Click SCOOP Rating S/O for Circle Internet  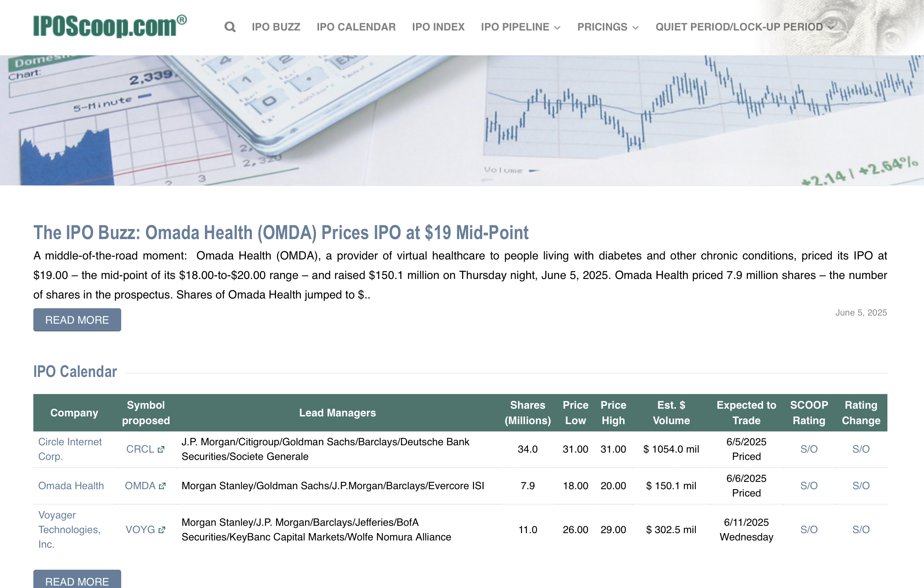(x=809, y=449)
